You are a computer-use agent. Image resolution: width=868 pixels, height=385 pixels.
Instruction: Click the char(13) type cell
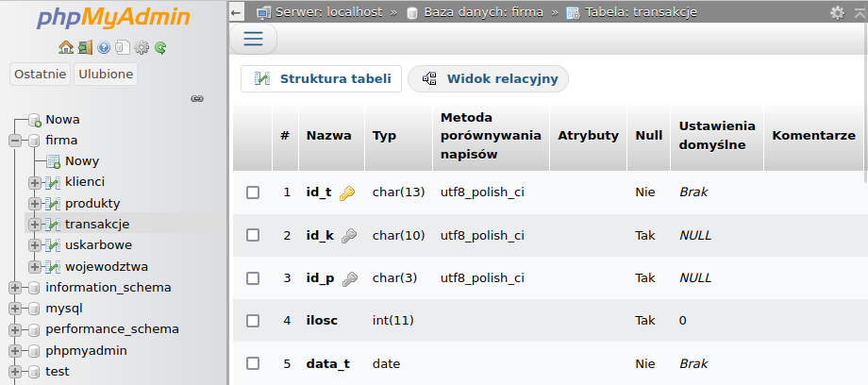coord(398,192)
